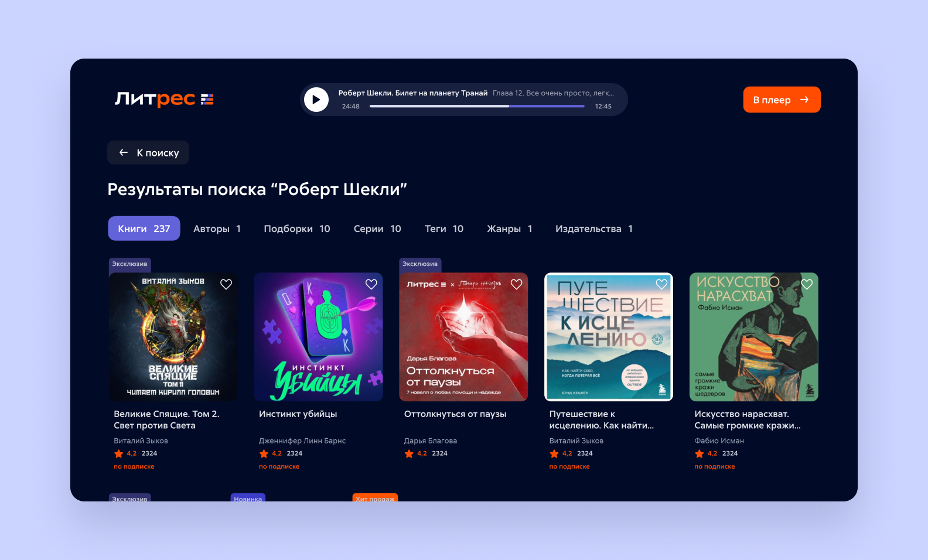Play the Robert Sheckley audiobook

point(316,100)
